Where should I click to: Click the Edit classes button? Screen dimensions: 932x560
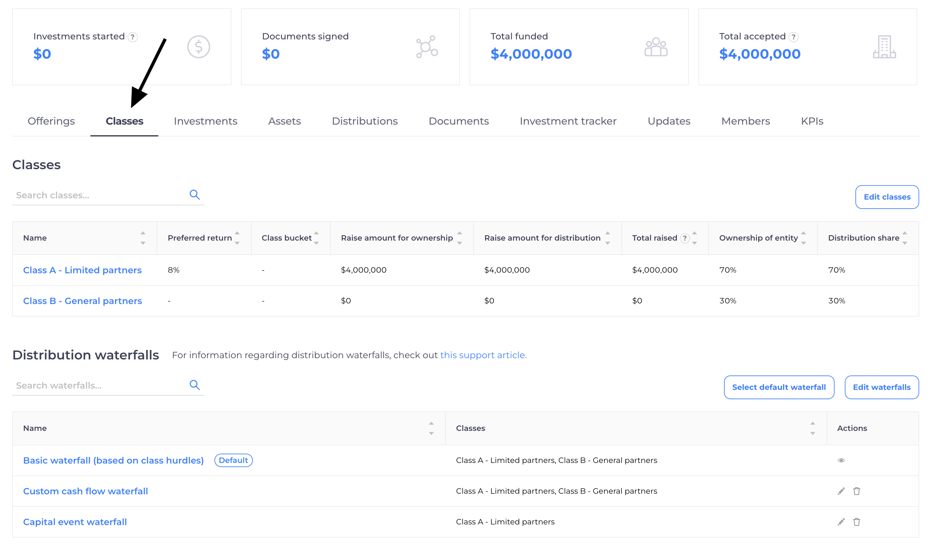(887, 197)
